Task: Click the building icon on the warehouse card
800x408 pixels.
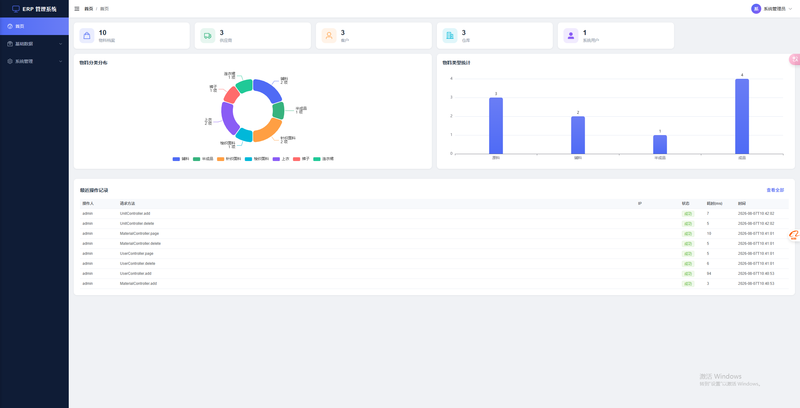Action: (x=450, y=36)
